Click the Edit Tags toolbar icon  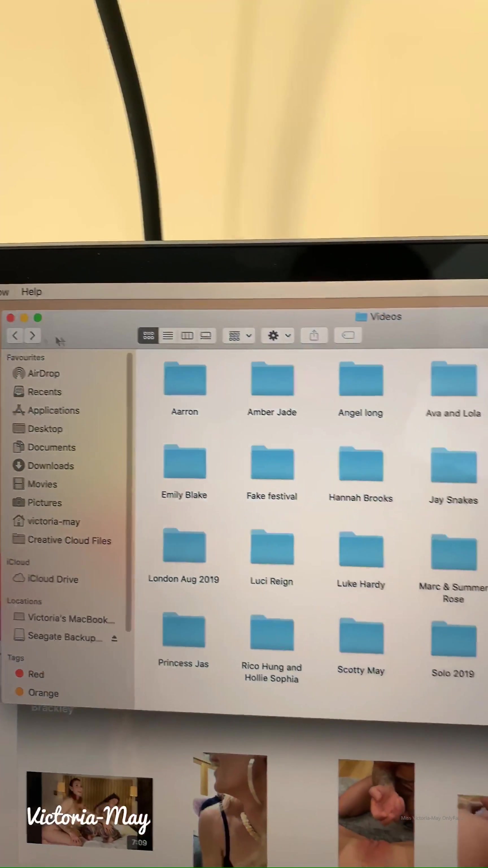(x=348, y=335)
